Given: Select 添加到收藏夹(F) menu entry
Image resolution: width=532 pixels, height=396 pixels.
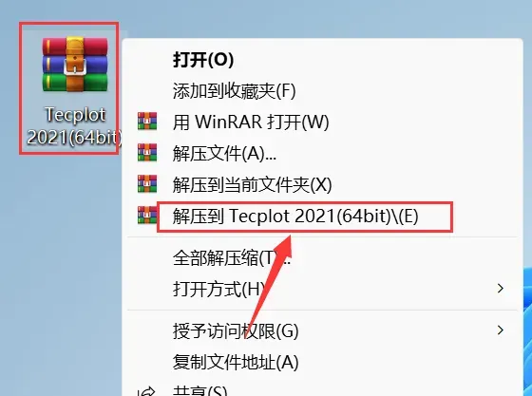Looking at the screenshot, I should pos(234,91).
